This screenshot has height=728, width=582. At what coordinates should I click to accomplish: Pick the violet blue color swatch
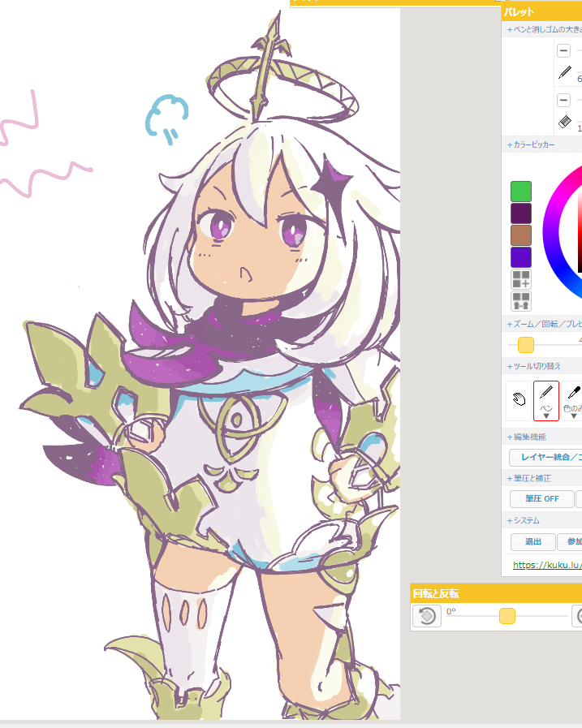point(520,256)
